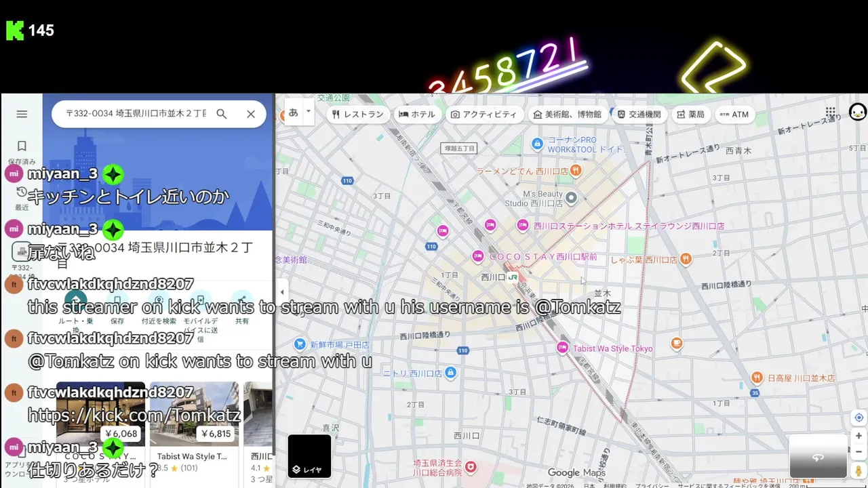Screen dimensions: 868x488
Task: Open プライバシー footer link
Action: (653, 485)
